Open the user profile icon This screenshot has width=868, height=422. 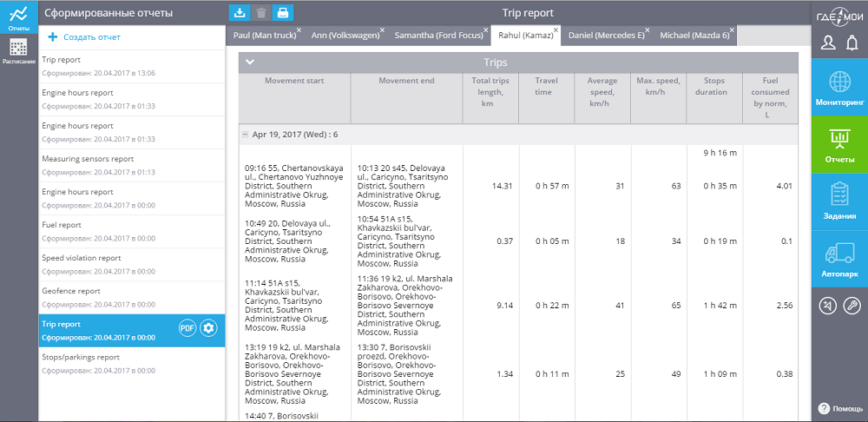828,43
